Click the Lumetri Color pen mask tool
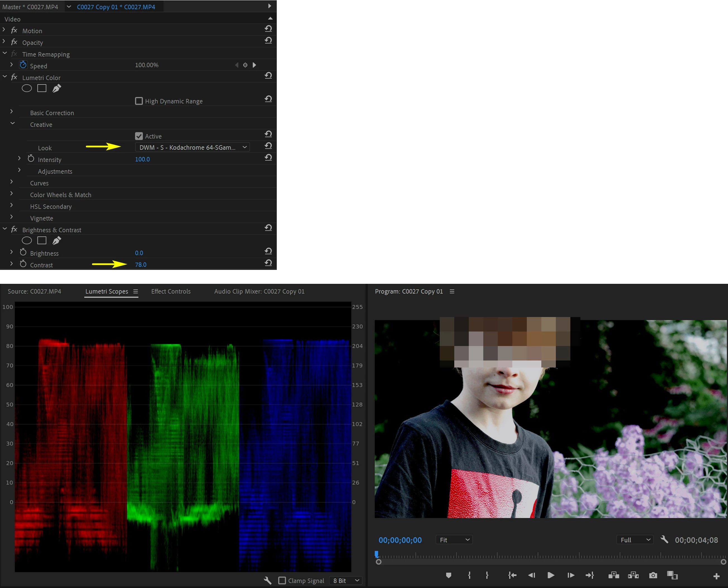The width and height of the screenshot is (728, 588). coord(57,89)
